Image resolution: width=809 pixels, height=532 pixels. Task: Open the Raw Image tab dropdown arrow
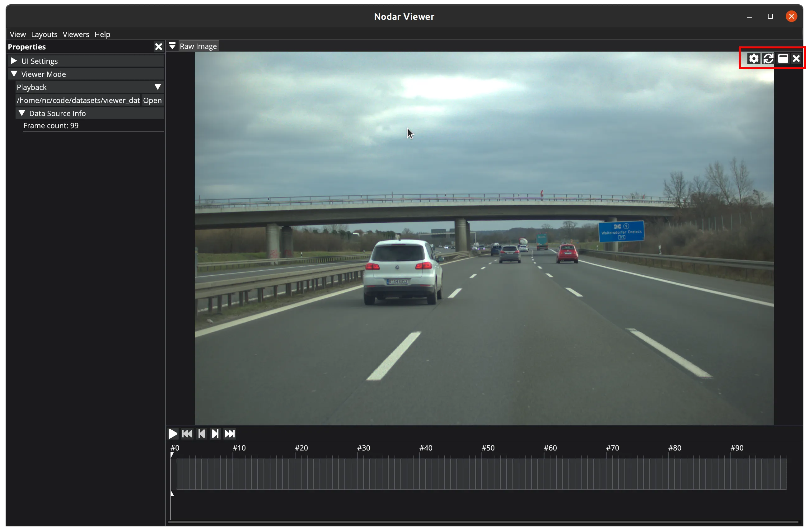(172, 46)
